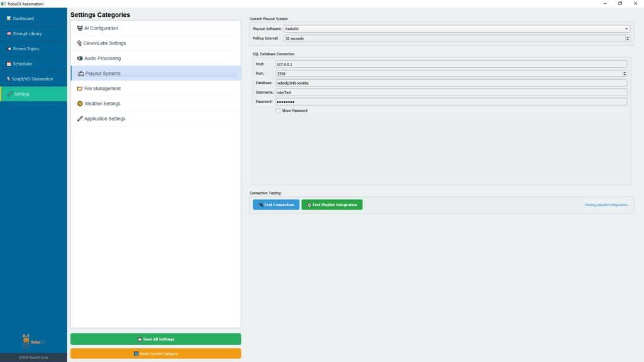Click the Reset Current Category button
The width and height of the screenshot is (644, 362).
pyautogui.click(x=155, y=354)
